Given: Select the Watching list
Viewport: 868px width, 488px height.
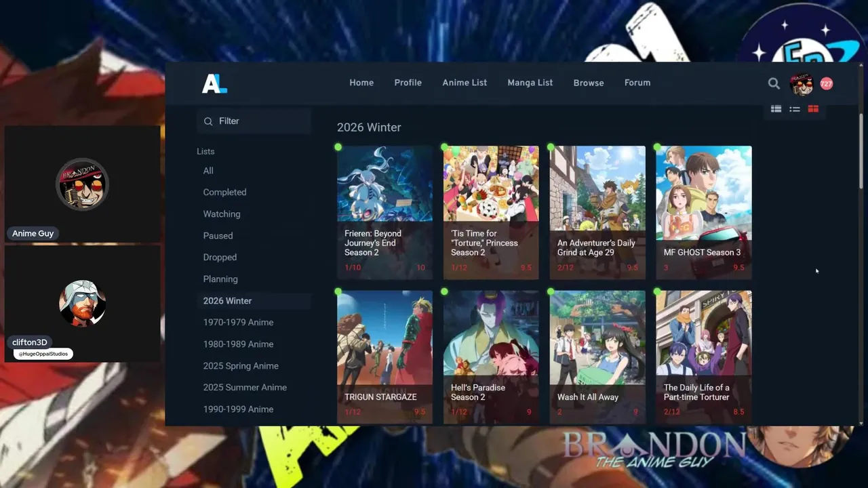Looking at the screenshot, I should (x=222, y=214).
